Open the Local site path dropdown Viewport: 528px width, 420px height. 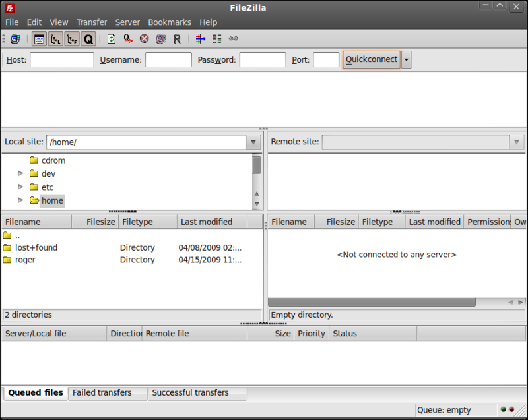(x=253, y=141)
